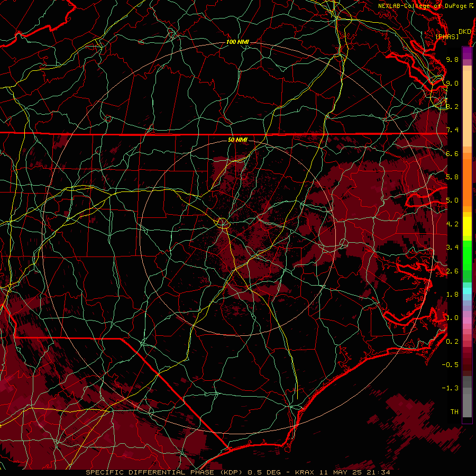The height and width of the screenshot is (476, 476).
Task: Click the purple top segment of color bar
Action: (467, 53)
